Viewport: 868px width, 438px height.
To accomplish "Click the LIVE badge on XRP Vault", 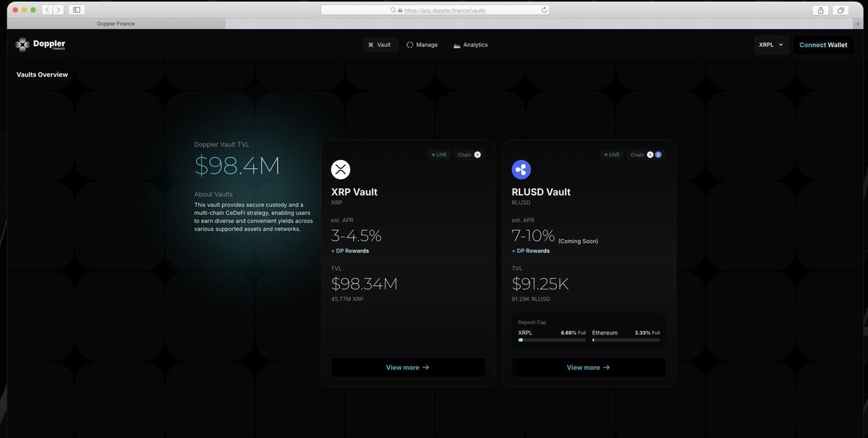I will pyautogui.click(x=440, y=155).
